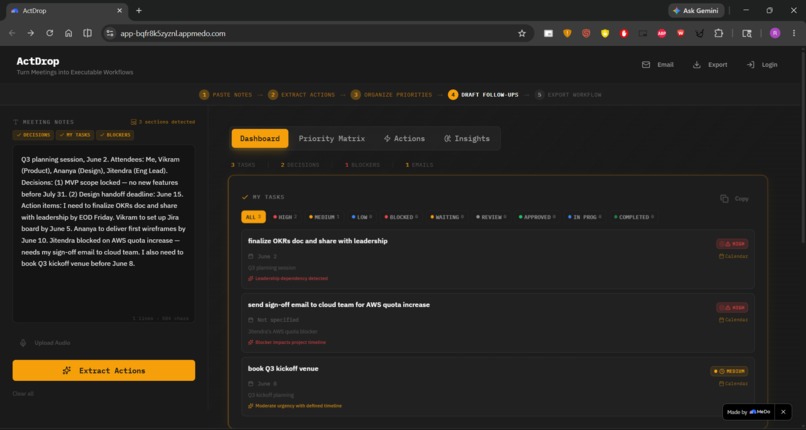
Task: Open the ABP extension icon
Action: [662, 33]
